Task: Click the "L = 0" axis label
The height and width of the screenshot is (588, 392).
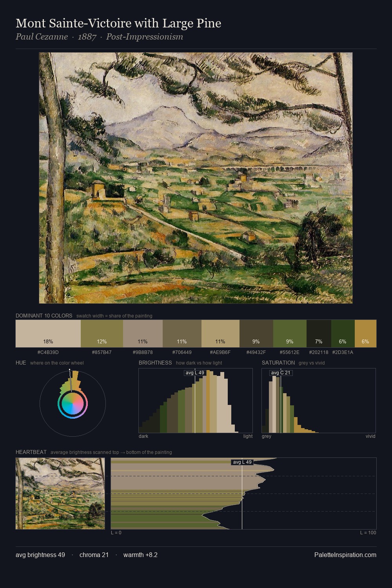Action: click(x=116, y=533)
